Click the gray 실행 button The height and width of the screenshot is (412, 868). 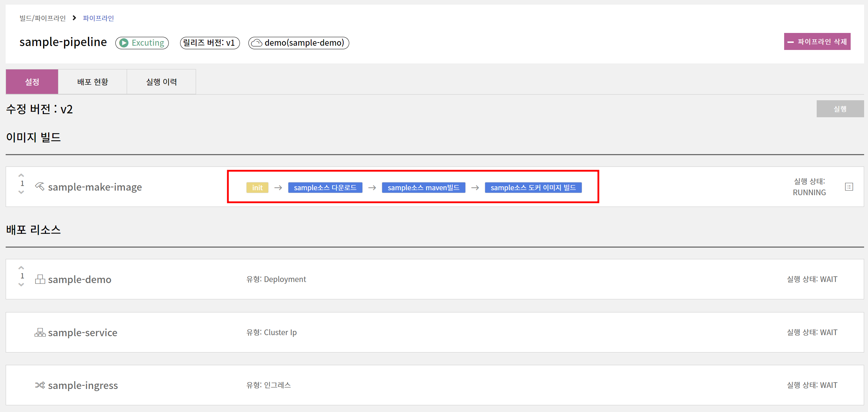point(840,109)
